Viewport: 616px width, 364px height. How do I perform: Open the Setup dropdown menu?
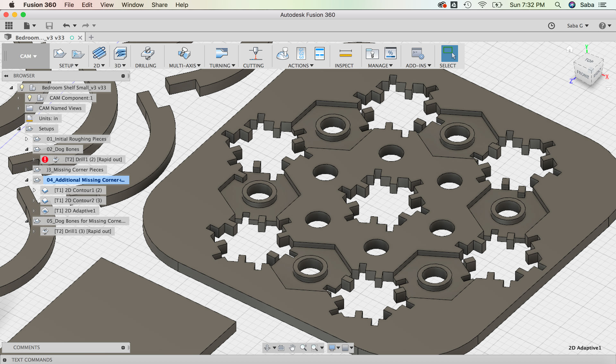coord(68,65)
